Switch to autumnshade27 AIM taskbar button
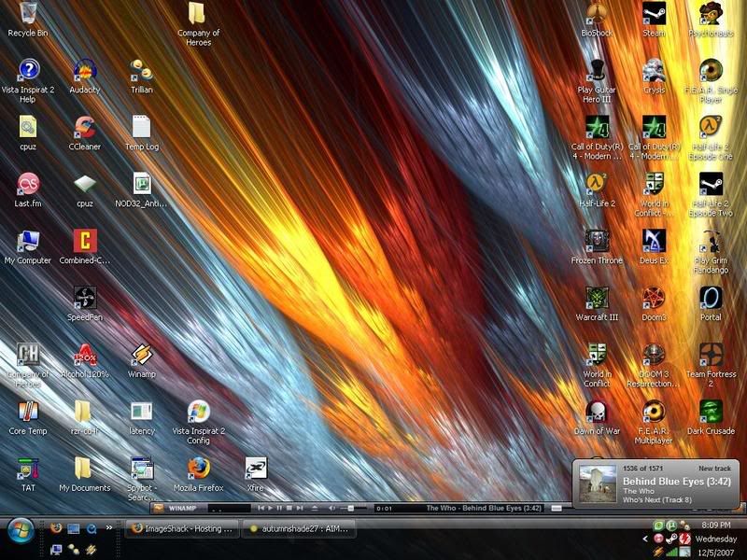The height and width of the screenshot is (560, 747). [x=299, y=528]
